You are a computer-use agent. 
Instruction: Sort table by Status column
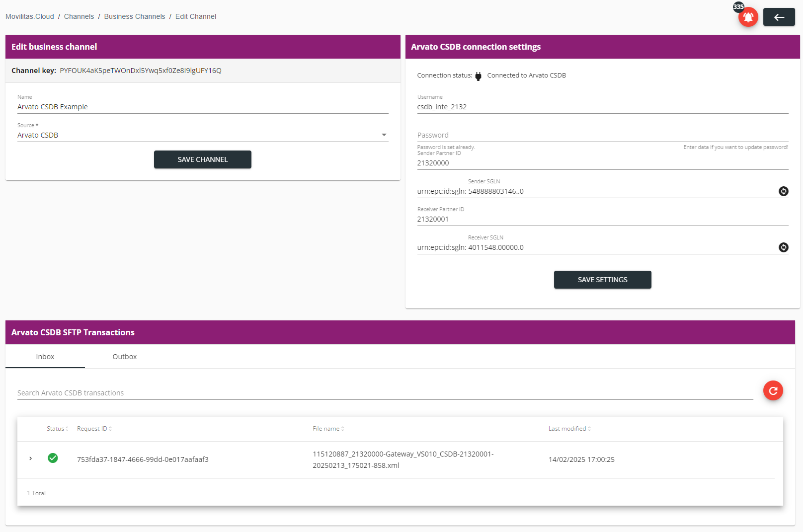tap(57, 429)
